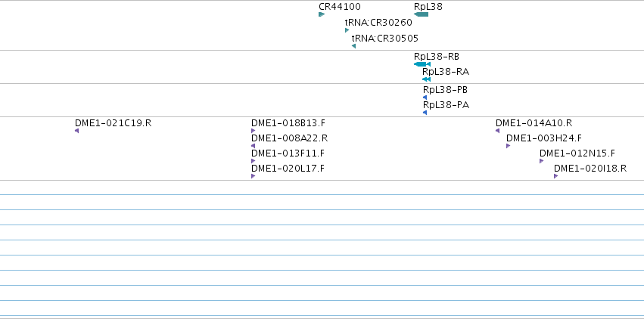Click the DME1-013F11.F label text

tap(288, 153)
